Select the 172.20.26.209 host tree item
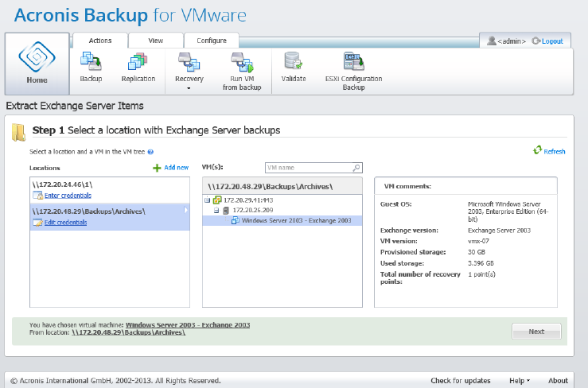 click(253, 211)
